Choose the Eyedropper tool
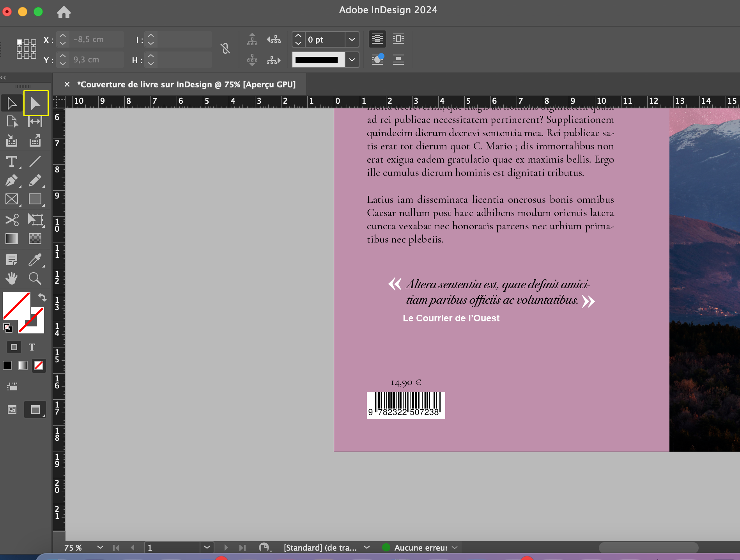The height and width of the screenshot is (560, 740). pyautogui.click(x=36, y=260)
